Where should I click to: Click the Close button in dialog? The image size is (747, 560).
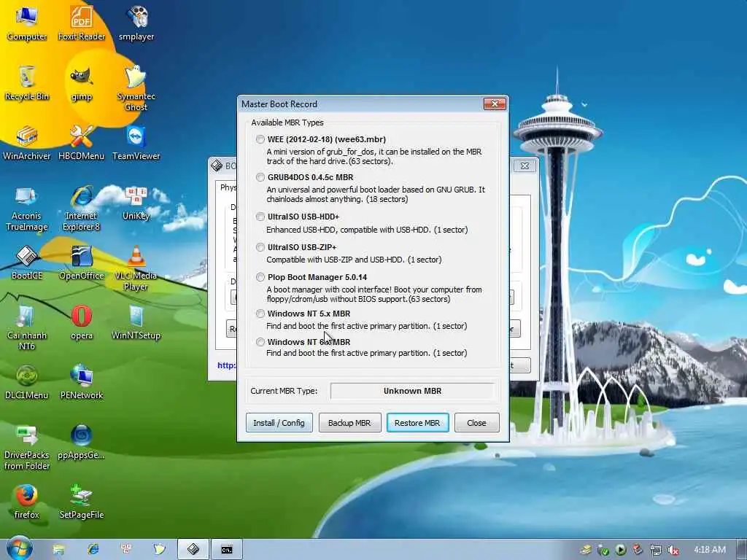click(x=477, y=423)
